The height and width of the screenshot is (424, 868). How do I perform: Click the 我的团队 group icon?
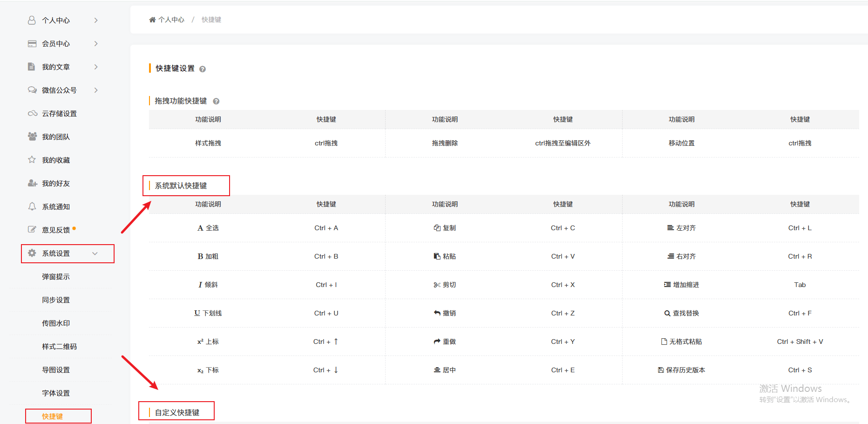(32, 137)
